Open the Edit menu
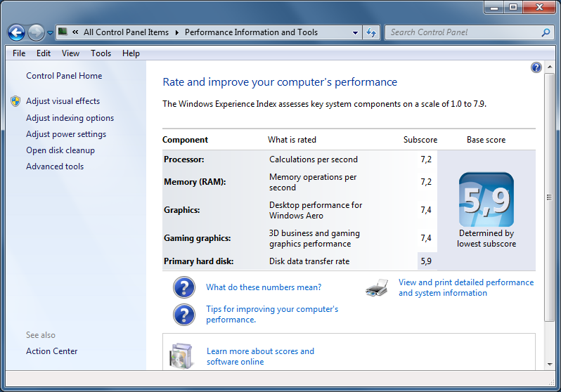Screen dimensions: 561x392 pyautogui.click(x=44, y=53)
